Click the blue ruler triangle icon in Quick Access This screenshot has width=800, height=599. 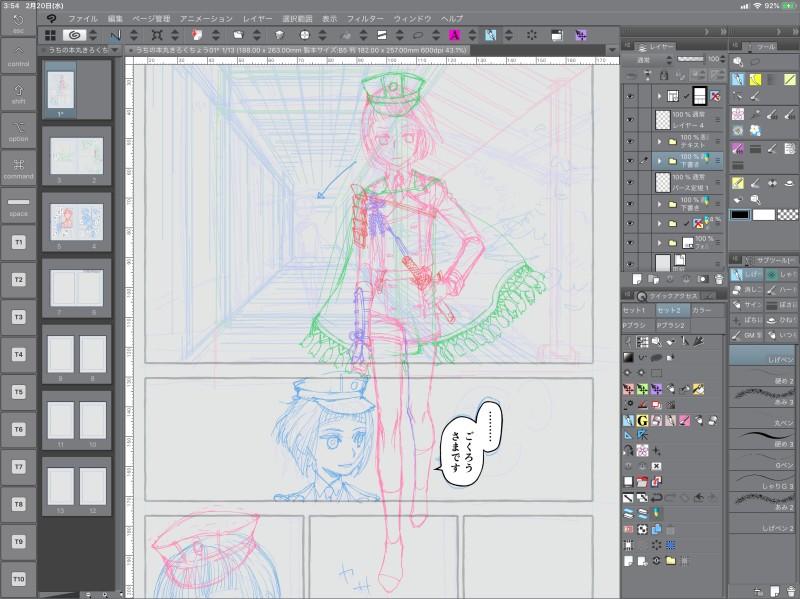click(628, 435)
